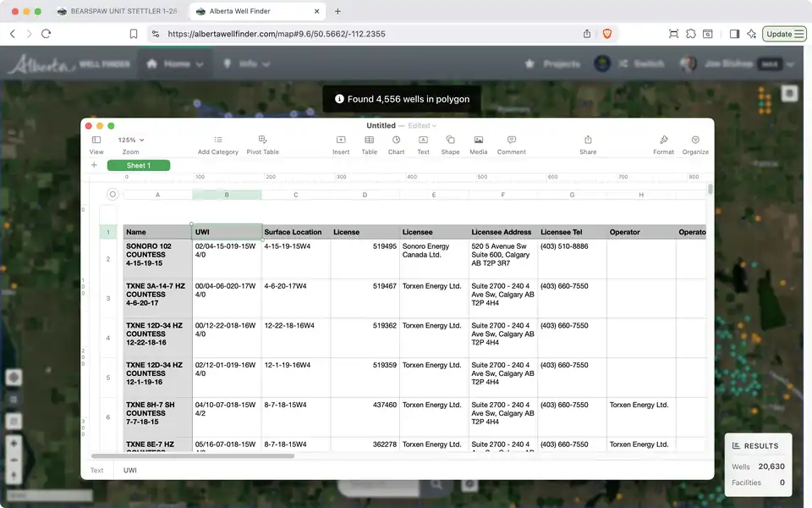This screenshot has width=812, height=508.
Task: Open site settings icon beside the URL
Action: pyautogui.click(x=156, y=34)
